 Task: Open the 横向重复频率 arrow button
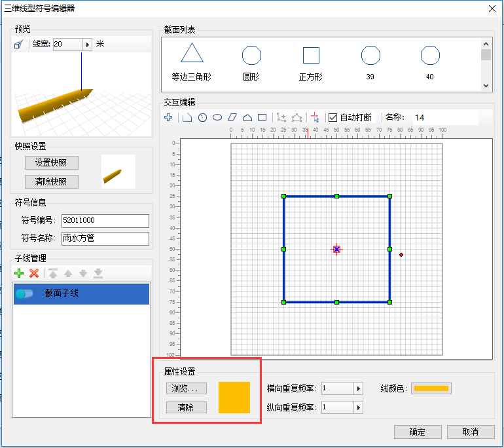click(359, 389)
